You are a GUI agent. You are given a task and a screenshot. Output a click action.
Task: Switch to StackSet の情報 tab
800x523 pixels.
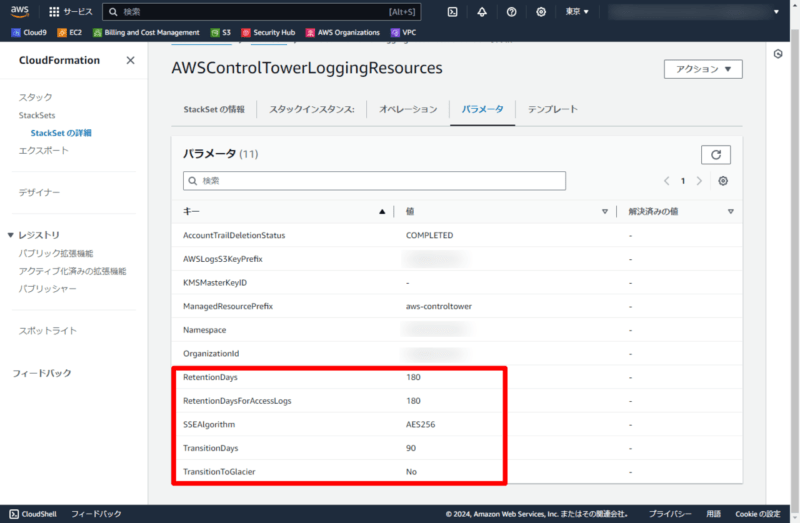[214, 109]
